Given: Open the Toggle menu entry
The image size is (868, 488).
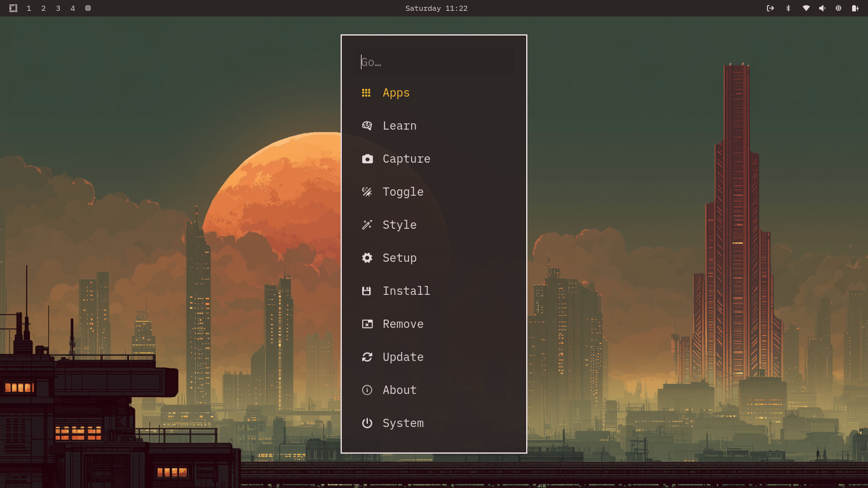Looking at the screenshot, I should click(x=403, y=192).
